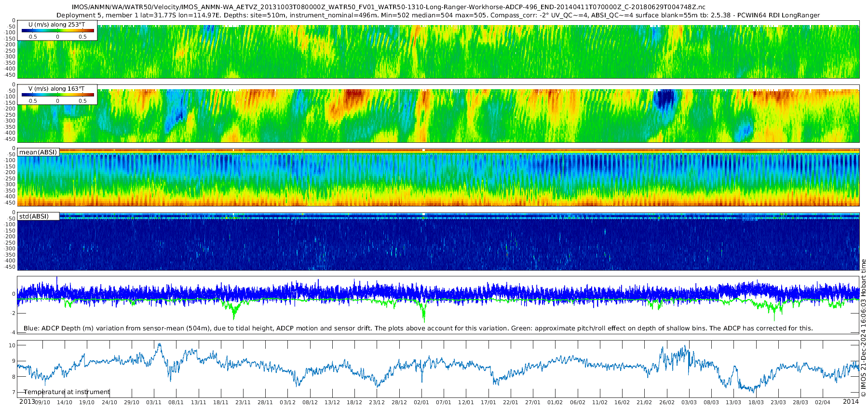Click the Deployment 5 metadata subtitle line
The width and height of the screenshot is (868, 410).
(438, 15)
